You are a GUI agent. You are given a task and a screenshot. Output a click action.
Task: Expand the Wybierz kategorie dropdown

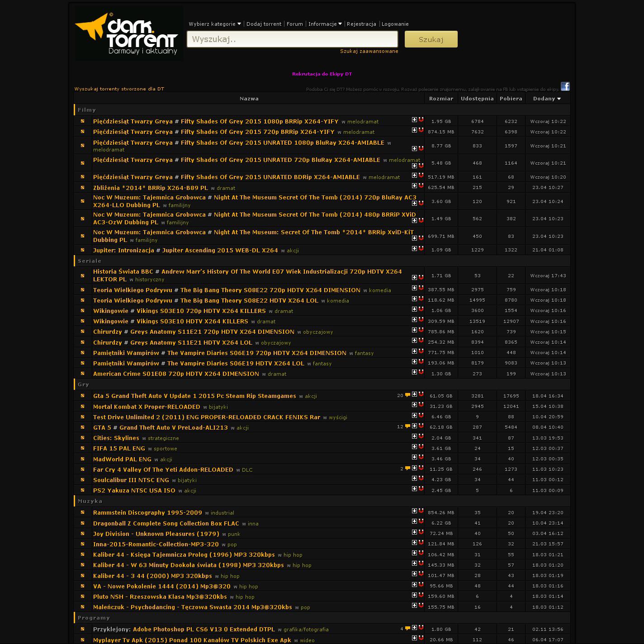click(x=215, y=24)
